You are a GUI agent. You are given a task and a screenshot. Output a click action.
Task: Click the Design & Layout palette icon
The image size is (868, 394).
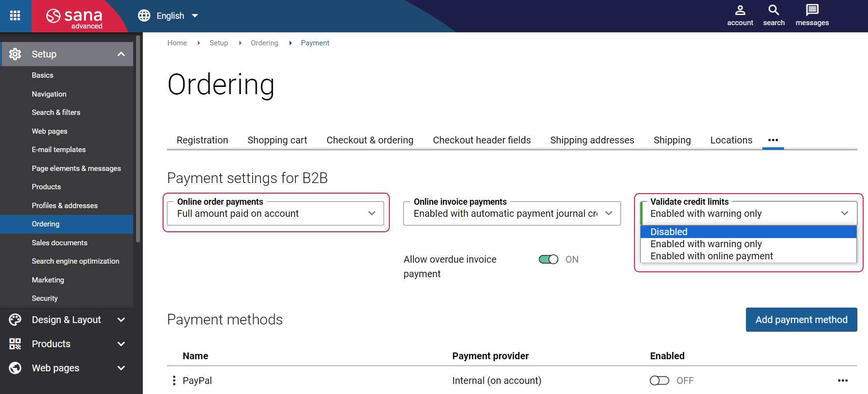tap(15, 320)
